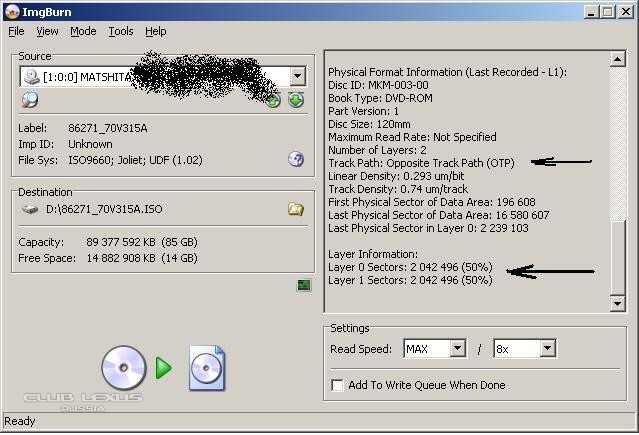Close the ImgBurn window
The width and height of the screenshot is (639, 435).
[626, 12]
